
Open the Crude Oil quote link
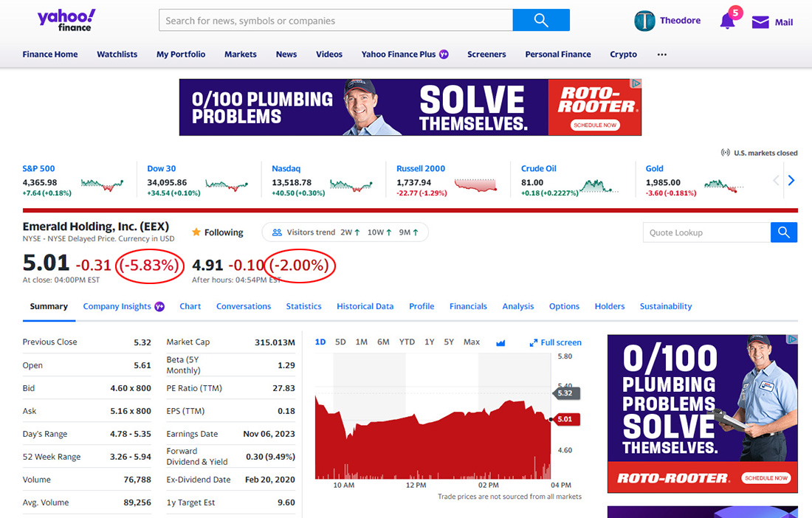coord(539,168)
